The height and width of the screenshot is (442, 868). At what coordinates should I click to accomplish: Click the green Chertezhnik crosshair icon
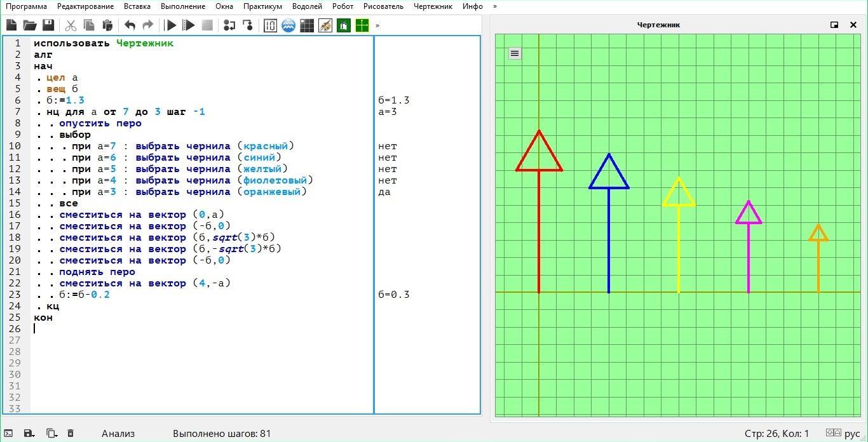pos(362,25)
